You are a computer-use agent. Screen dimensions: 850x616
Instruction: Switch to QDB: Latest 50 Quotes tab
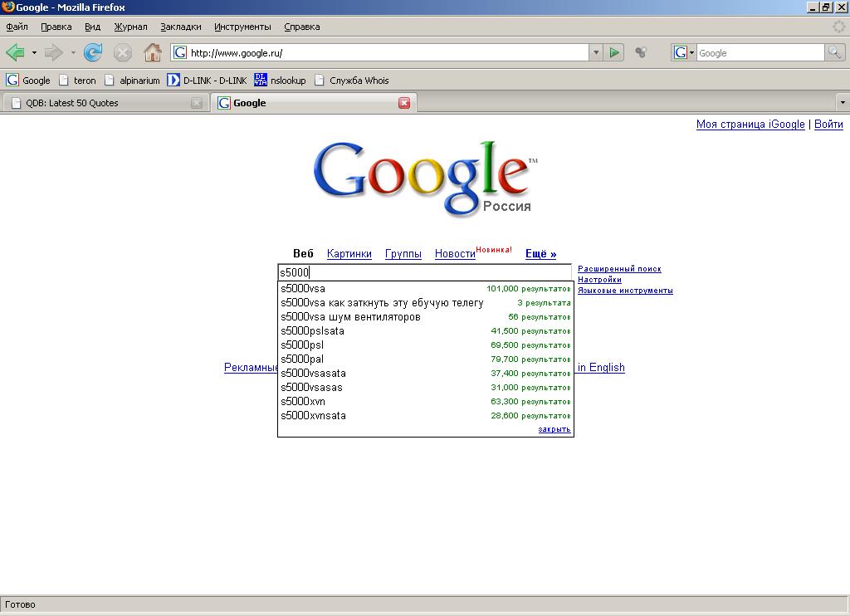coord(100,103)
